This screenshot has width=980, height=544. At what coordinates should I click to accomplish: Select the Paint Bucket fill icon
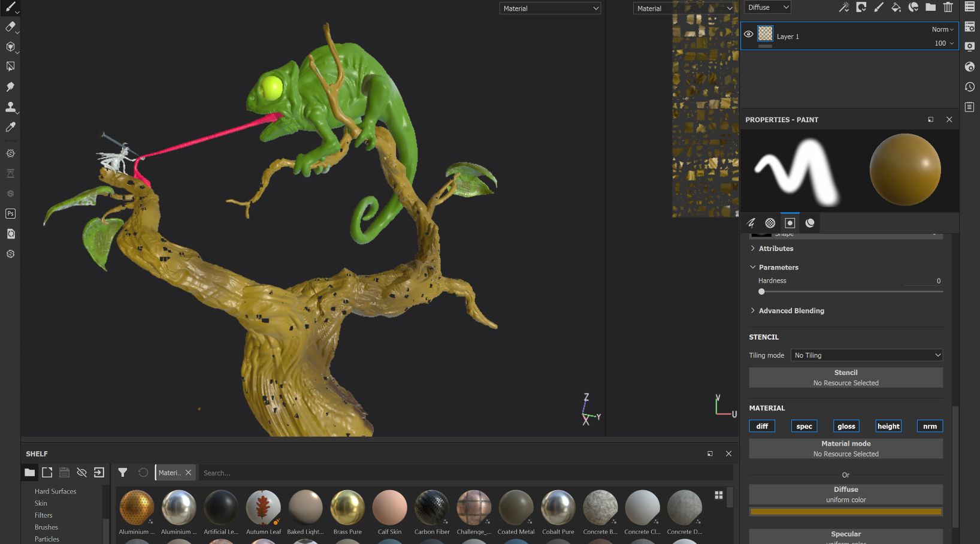point(896,7)
